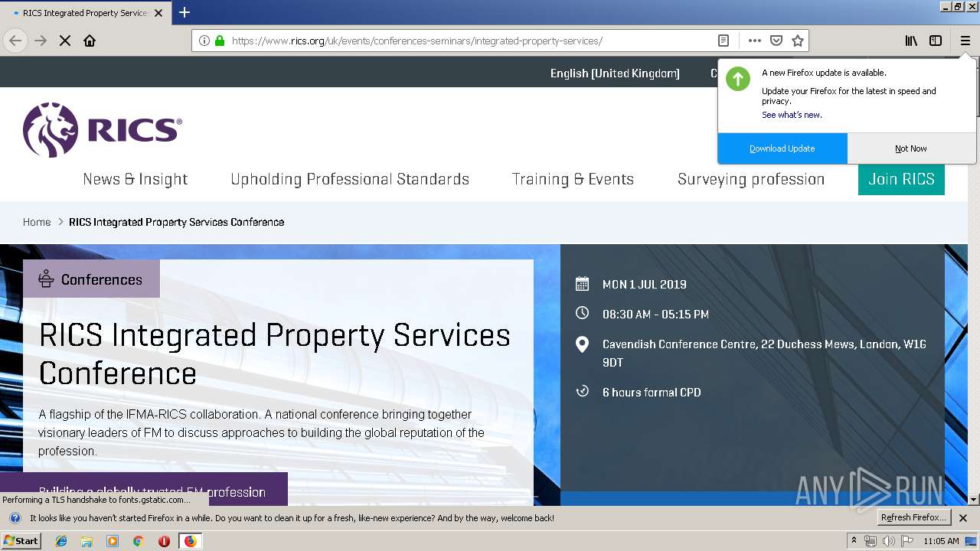This screenshot has width=980, height=551.
Task: Open a new tab with plus button
Action: point(185,12)
